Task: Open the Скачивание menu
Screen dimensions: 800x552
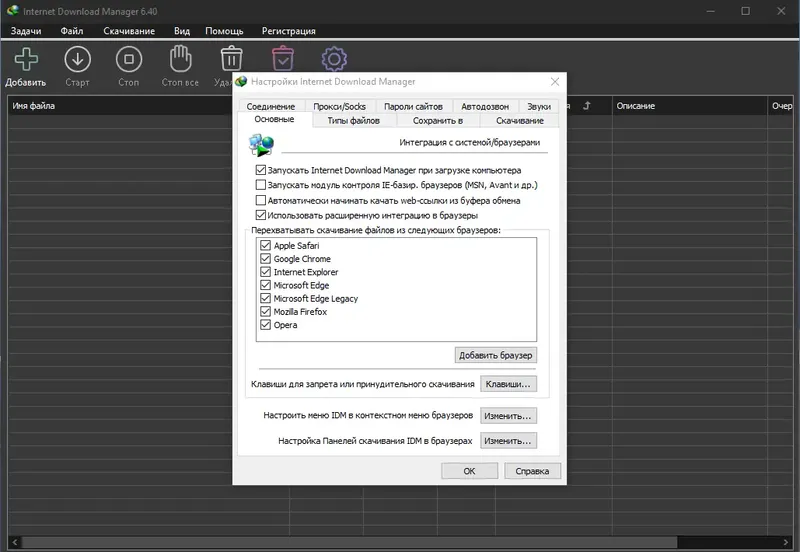Action: tap(129, 31)
